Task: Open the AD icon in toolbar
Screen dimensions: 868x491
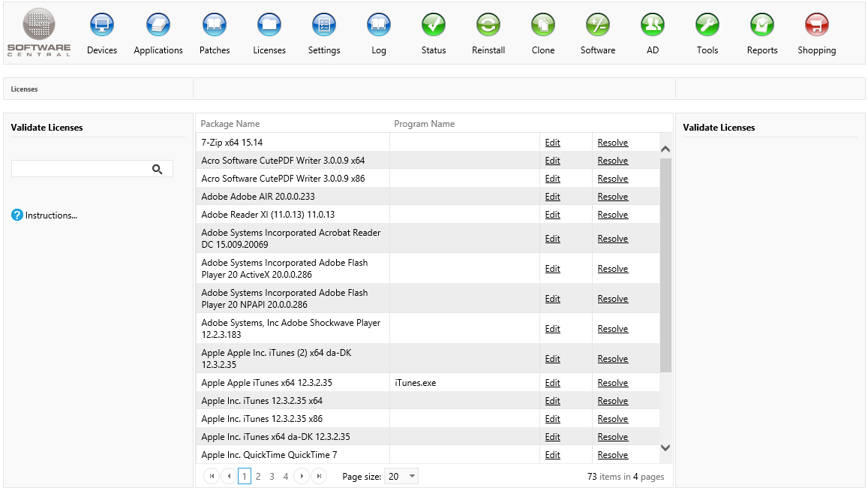Action: [x=653, y=26]
